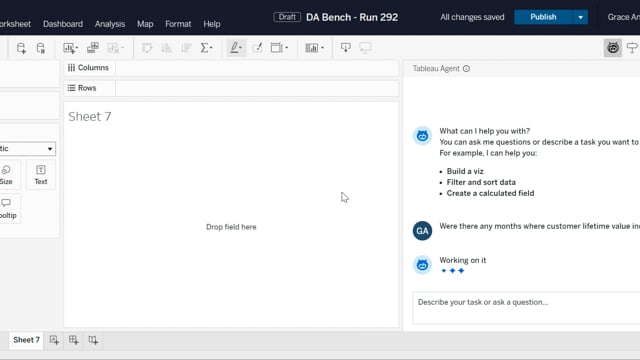Viewport: 640px width, 360px height.
Task: Select the Sheet 7 tab
Action: coord(26,340)
